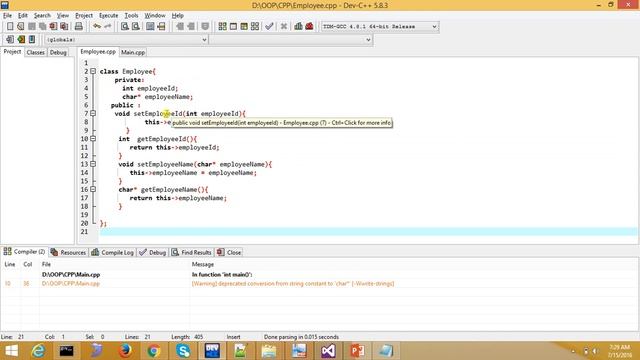Undo the last edit
The width and height of the screenshot is (640, 360).
[x=97, y=26]
